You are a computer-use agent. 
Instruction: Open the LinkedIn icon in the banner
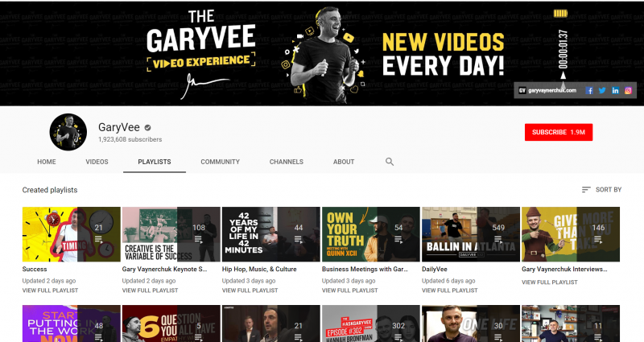tap(615, 90)
